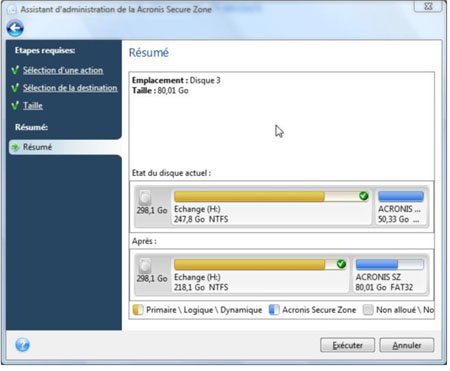Screen dimensions: 450x371
Task: Click the green check on Après Echange partition
Action: (341, 264)
